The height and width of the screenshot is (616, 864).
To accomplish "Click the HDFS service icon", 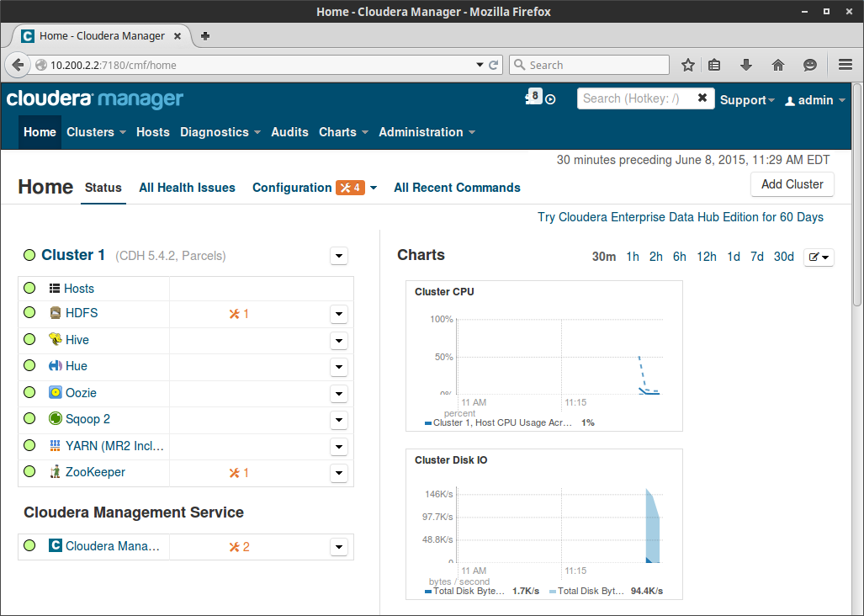I will point(55,313).
